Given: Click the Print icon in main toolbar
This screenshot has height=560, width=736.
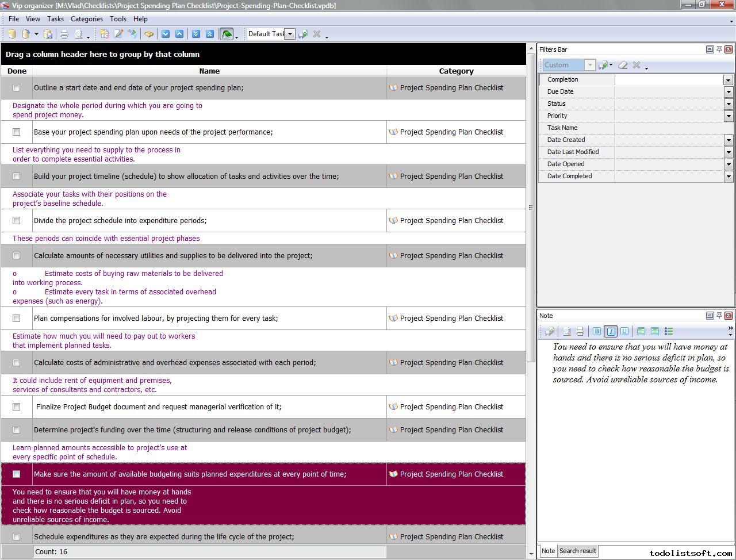Looking at the screenshot, I should (x=64, y=34).
